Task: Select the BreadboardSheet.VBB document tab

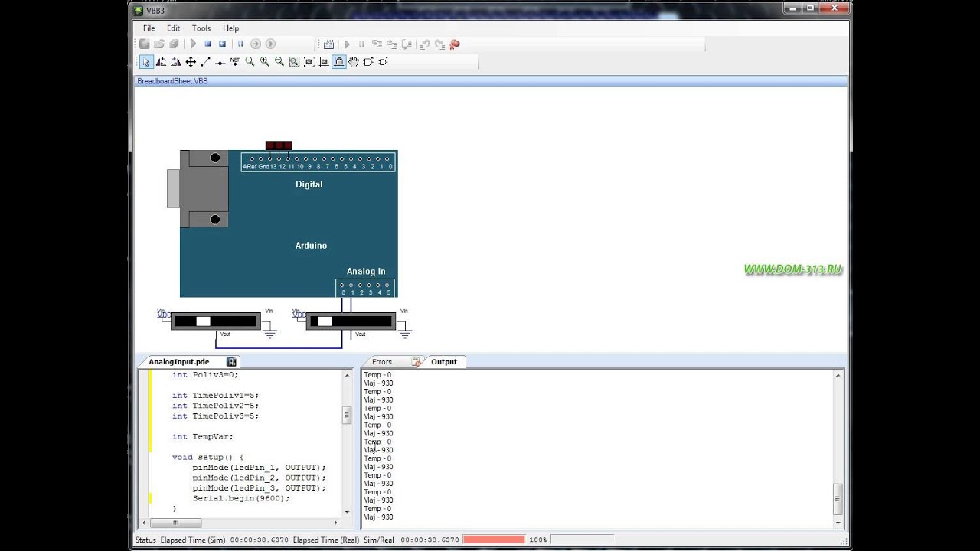Action: pyautogui.click(x=172, y=81)
